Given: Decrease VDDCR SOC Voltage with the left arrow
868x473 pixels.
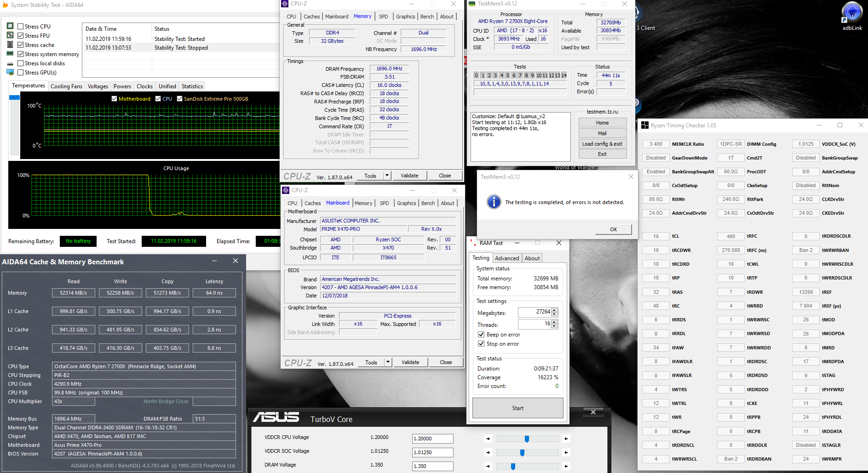Looking at the screenshot, I should click(x=488, y=452).
